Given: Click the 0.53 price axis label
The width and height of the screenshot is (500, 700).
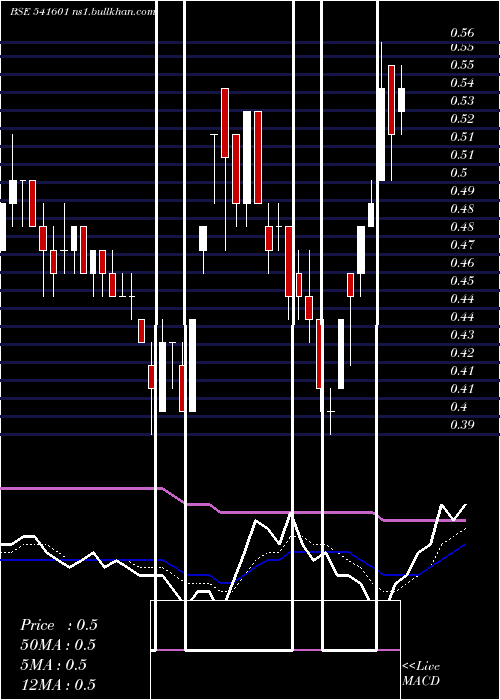Looking at the screenshot, I should [x=462, y=100].
